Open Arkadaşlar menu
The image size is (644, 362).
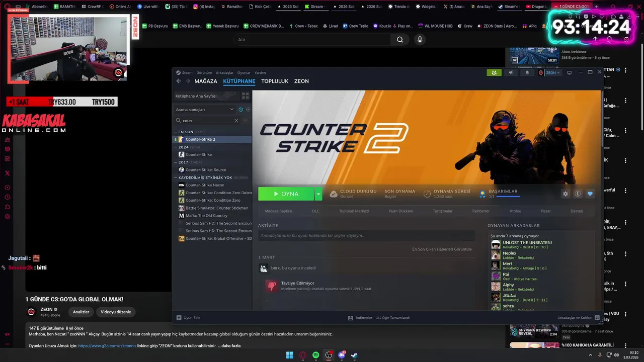(x=224, y=72)
